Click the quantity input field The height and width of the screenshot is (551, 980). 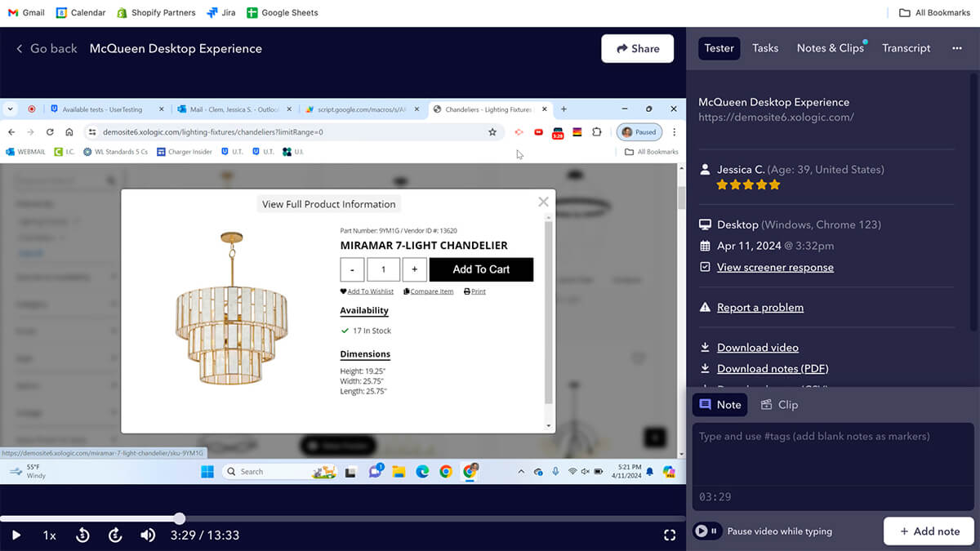tap(383, 269)
